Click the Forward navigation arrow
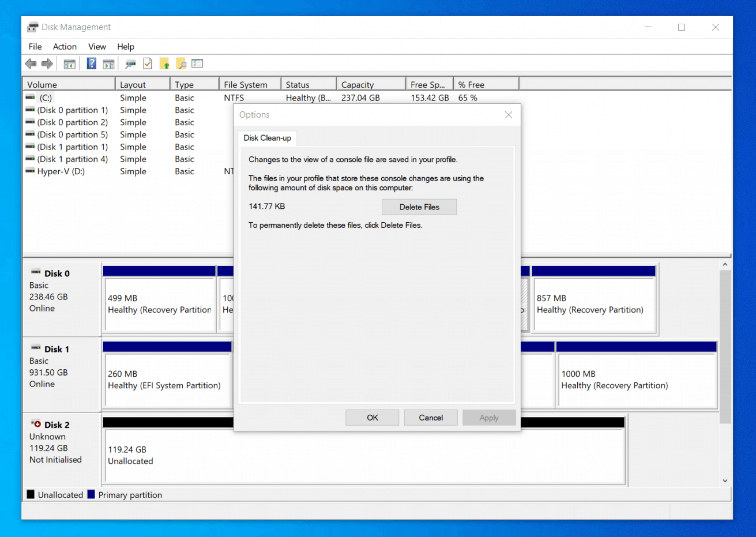 [47, 64]
